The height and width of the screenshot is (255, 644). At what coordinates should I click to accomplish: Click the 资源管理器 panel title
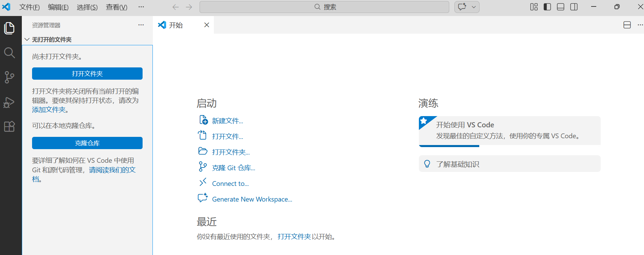(x=46, y=25)
